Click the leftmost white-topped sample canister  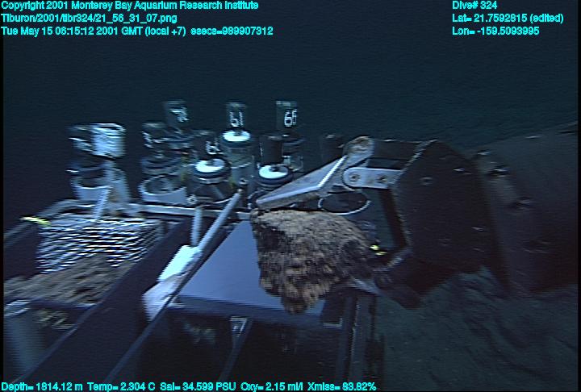[94, 161]
